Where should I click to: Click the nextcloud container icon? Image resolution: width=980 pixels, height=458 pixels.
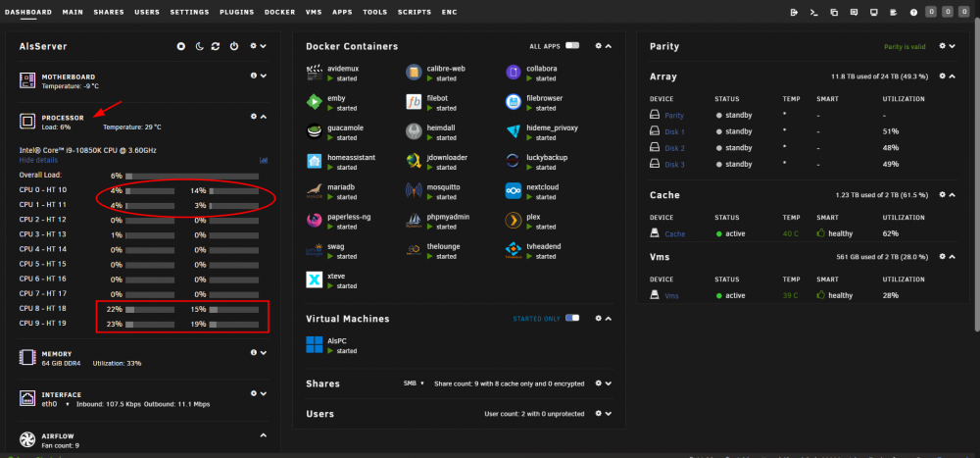click(x=514, y=191)
